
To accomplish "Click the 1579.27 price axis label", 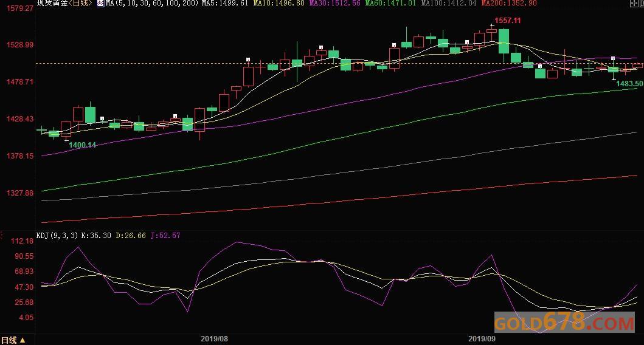I will tap(20, 9).
